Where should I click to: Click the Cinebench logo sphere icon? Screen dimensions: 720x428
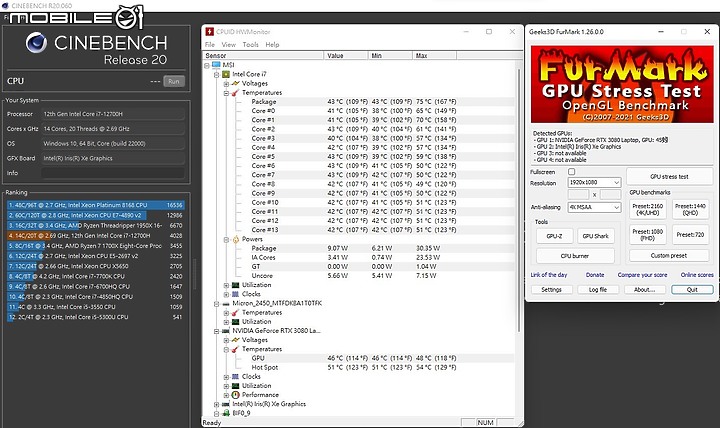point(36,43)
